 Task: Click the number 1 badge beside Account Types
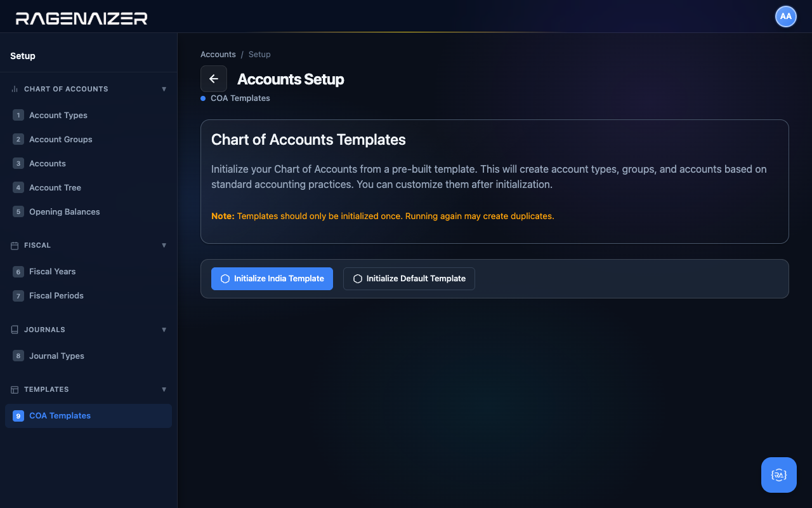click(x=18, y=115)
